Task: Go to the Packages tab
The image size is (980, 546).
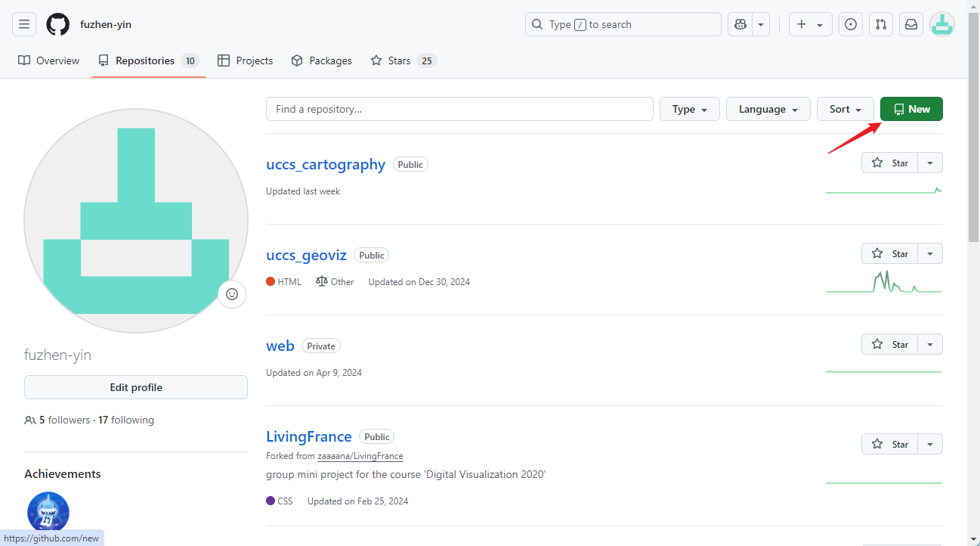Action: click(x=322, y=60)
